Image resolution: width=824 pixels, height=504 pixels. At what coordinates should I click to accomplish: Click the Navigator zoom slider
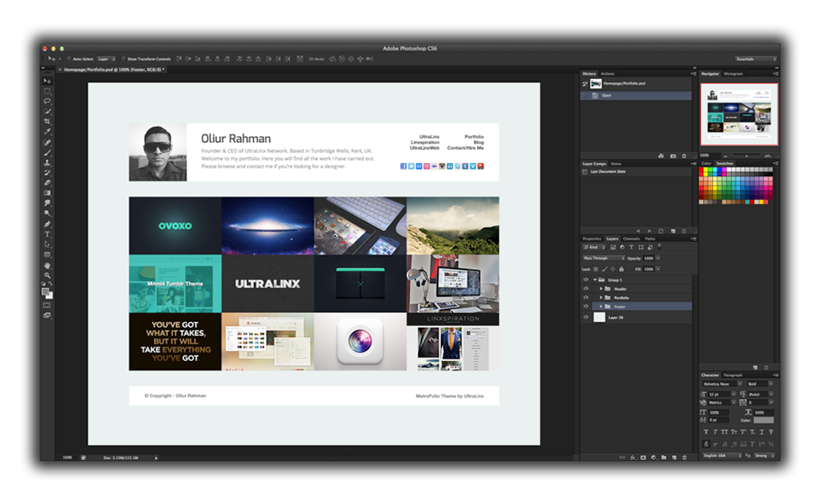[746, 156]
